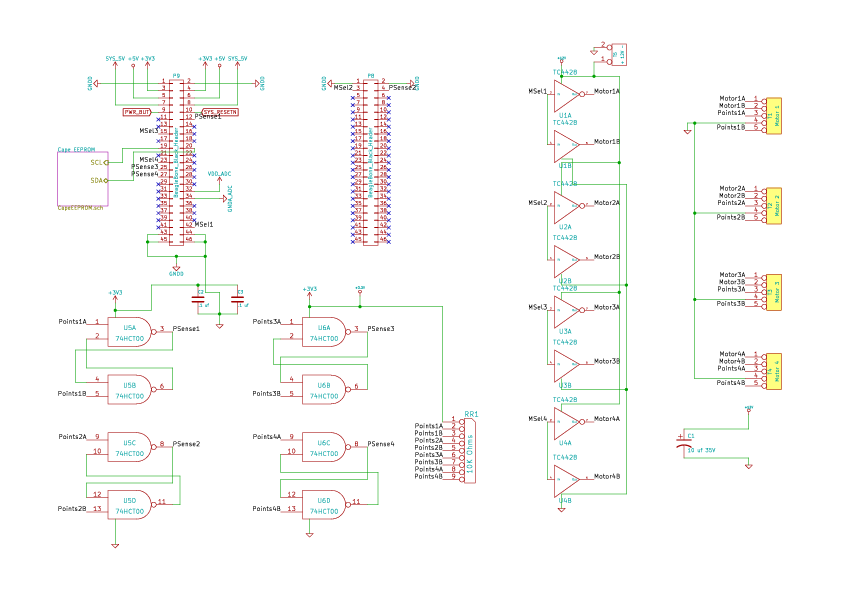Select the PSense3 net label at U6A output

click(x=381, y=329)
